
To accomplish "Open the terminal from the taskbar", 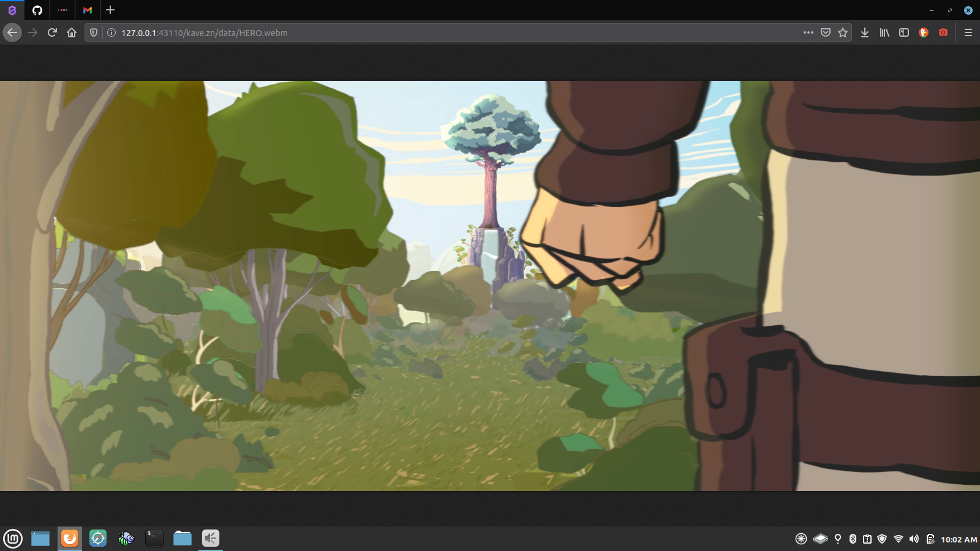I will point(154,538).
